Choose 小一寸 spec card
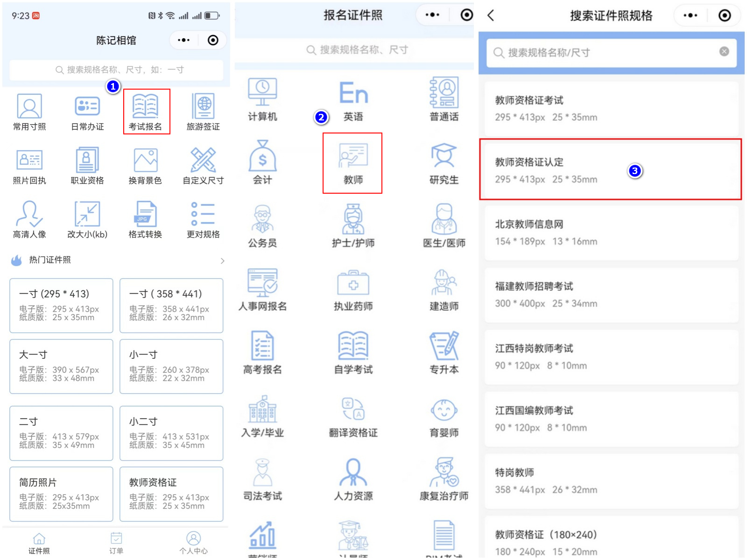The image size is (747, 560). click(171, 366)
